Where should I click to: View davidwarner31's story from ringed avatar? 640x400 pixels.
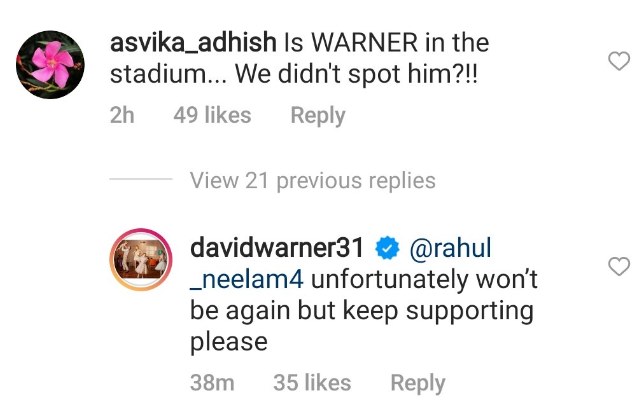(x=141, y=260)
